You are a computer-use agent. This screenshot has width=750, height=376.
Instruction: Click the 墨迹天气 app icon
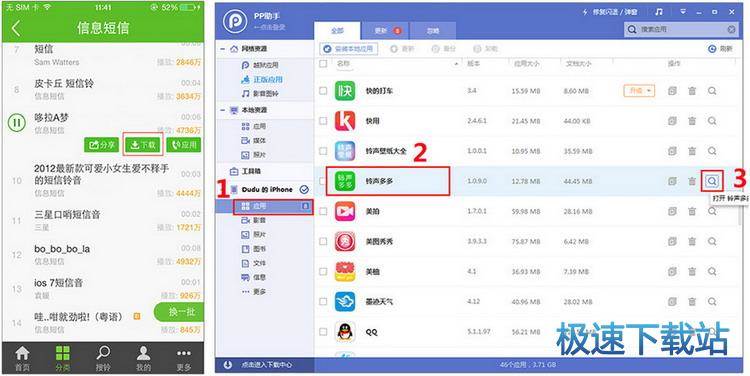pyautogui.click(x=344, y=302)
